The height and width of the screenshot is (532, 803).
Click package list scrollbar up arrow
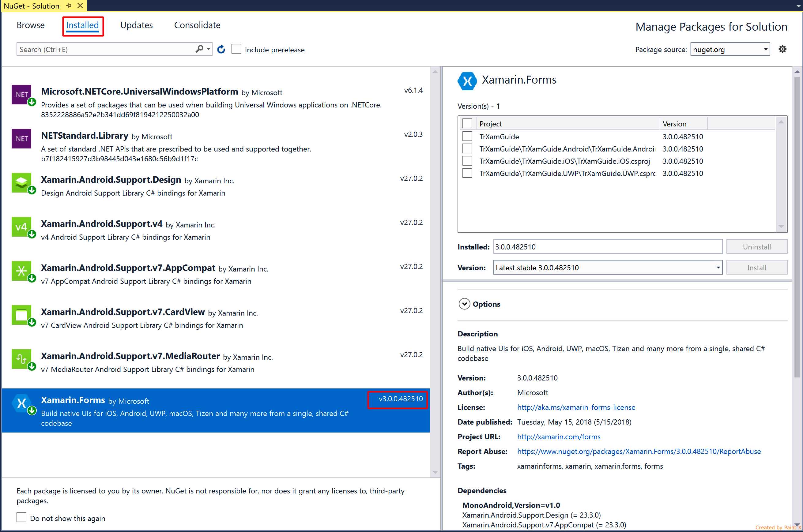click(x=435, y=72)
